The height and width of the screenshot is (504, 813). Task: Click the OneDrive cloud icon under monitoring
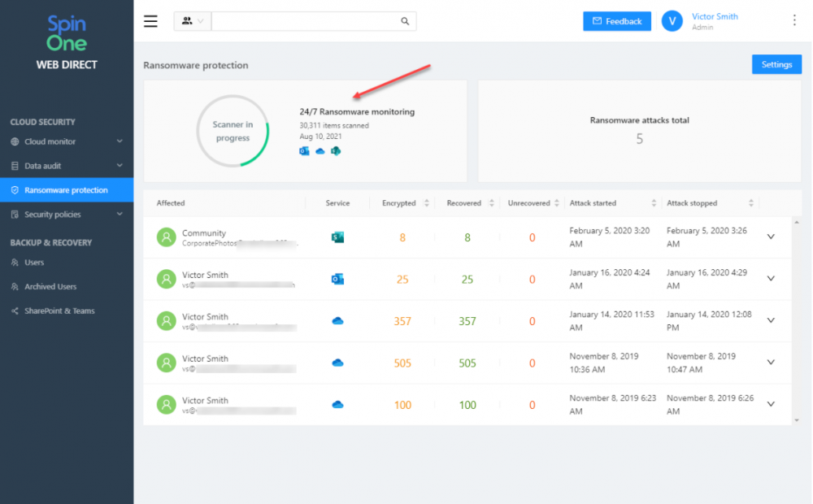pos(320,151)
